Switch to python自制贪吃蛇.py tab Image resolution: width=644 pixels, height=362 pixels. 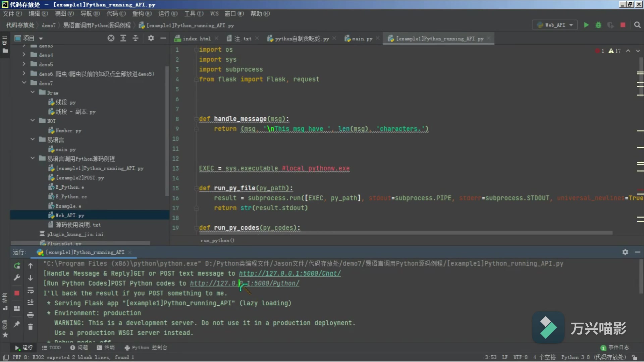302,39
